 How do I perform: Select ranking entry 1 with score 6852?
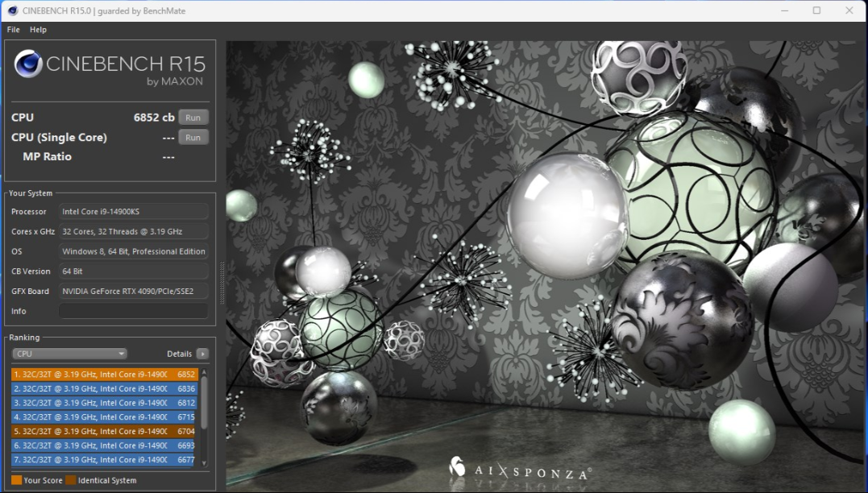[104, 374]
